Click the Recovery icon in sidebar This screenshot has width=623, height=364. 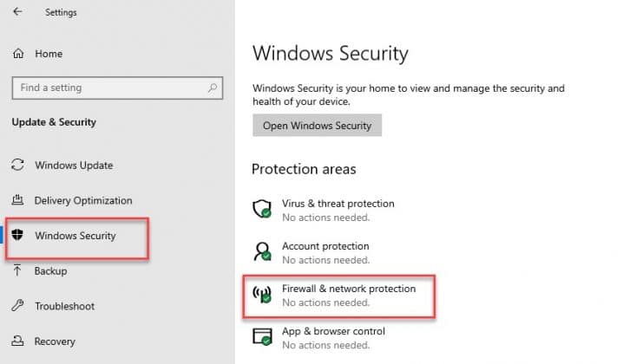pyautogui.click(x=17, y=341)
